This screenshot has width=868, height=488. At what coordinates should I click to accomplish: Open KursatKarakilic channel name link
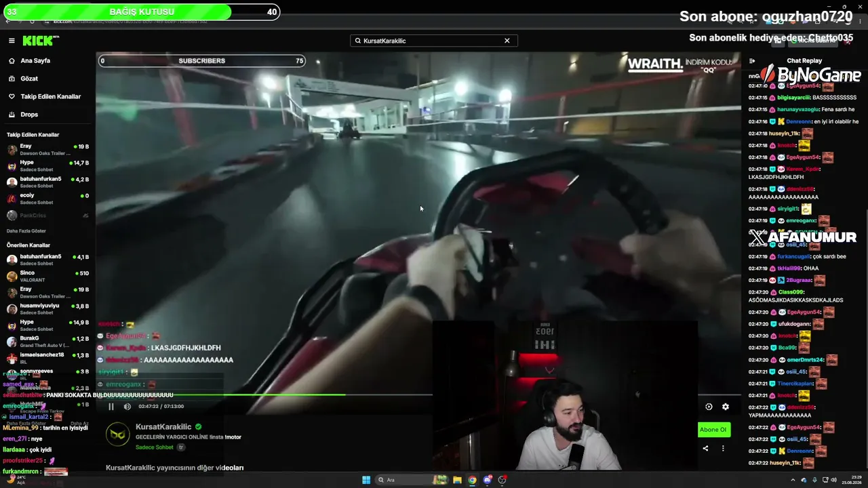pyautogui.click(x=163, y=427)
